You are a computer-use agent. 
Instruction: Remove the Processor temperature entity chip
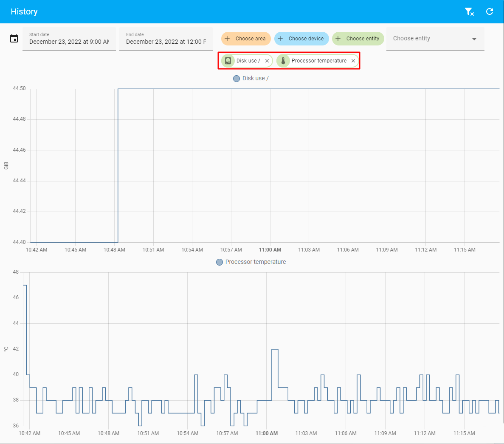pos(353,61)
